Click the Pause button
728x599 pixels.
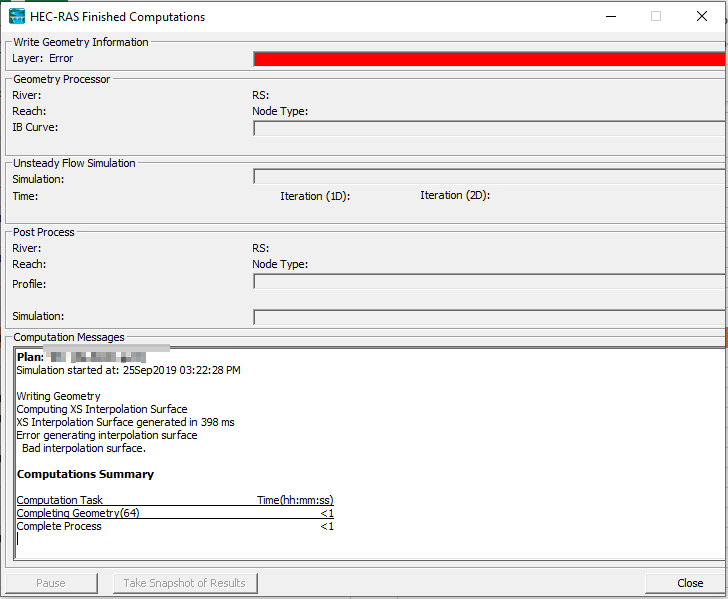tap(51, 583)
